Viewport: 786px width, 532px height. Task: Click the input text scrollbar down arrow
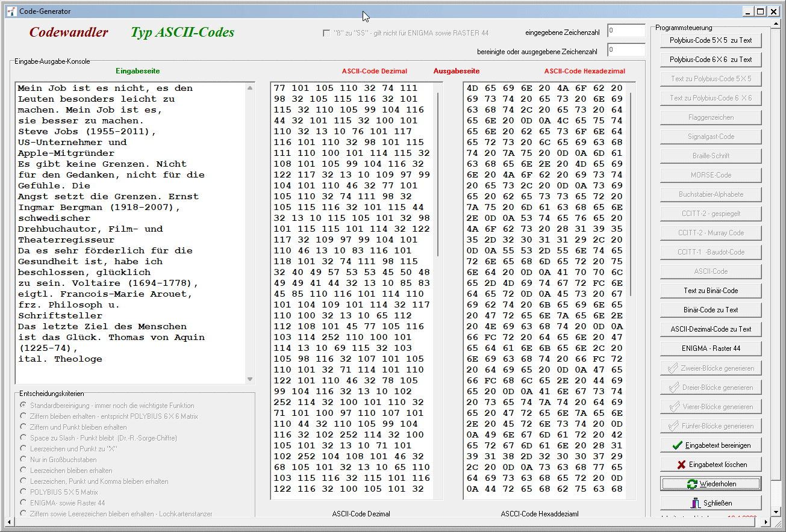(x=250, y=379)
